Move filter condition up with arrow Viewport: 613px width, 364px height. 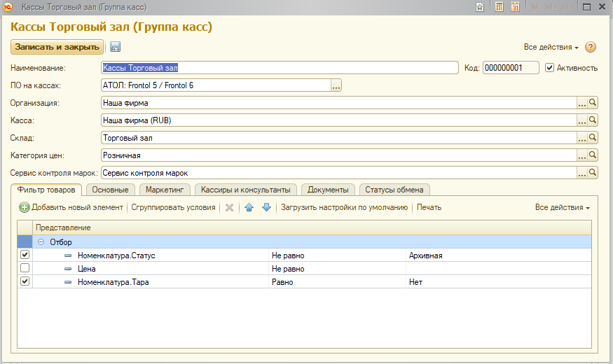point(249,207)
